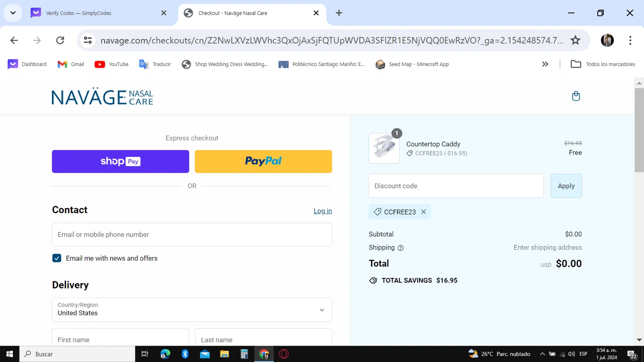Launch Opera from the taskbar
The height and width of the screenshot is (362, 644).
pyautogui.click(x=284, y=354)
